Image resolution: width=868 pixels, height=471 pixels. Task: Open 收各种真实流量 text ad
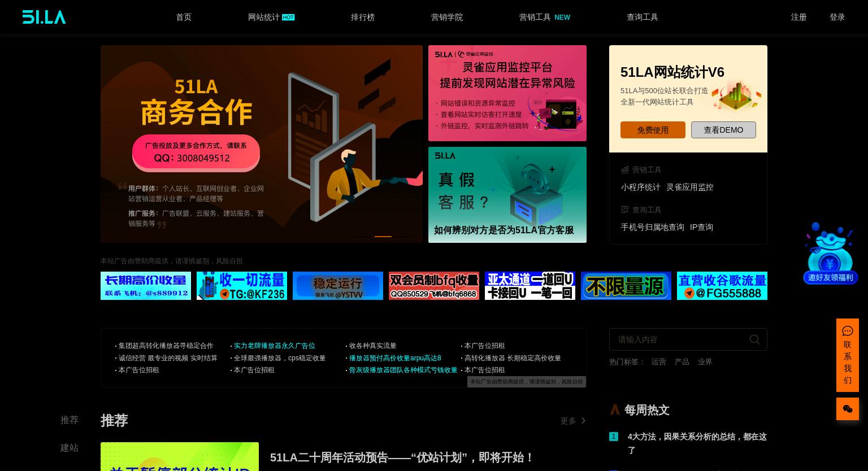[373, 346]
